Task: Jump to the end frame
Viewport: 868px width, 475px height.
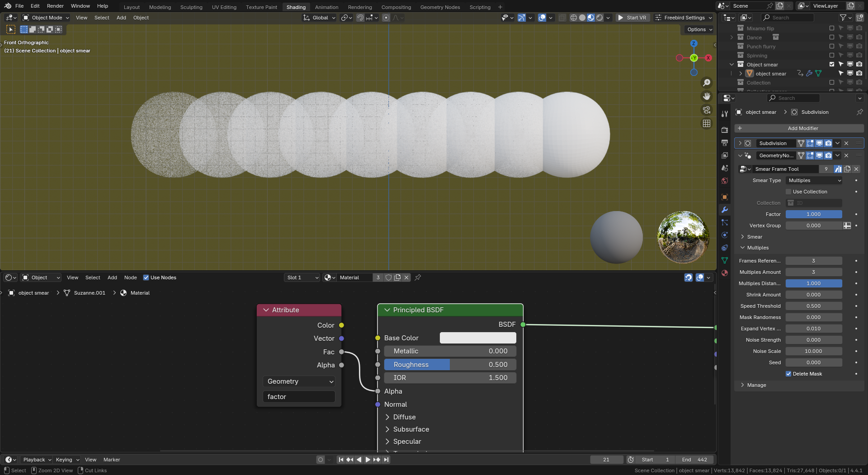Action: (x=386, y=460)
